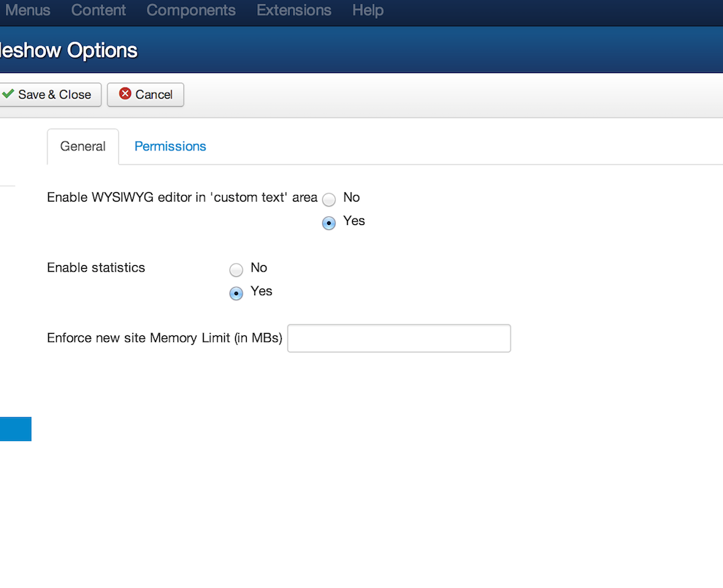Click the blue button at left edge
The image size is (723, 588).
tap(15, 429)
